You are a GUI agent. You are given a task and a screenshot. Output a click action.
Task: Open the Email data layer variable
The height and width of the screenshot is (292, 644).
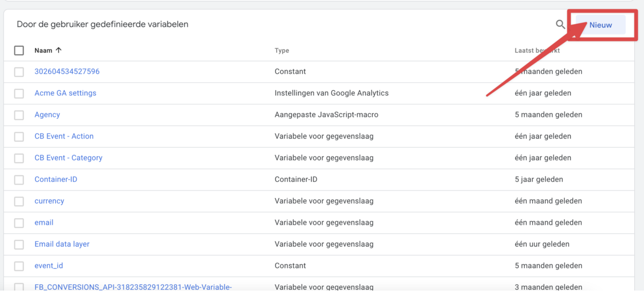(62, 244)
